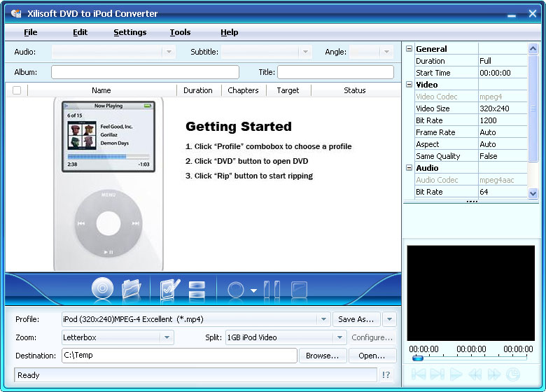
Task: Open the arrow menu next to Rip
Action: tap(254, 290)
